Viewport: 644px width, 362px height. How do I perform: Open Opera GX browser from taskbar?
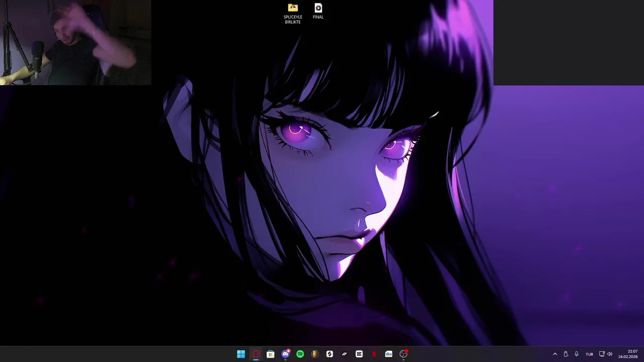pos(256,354)
